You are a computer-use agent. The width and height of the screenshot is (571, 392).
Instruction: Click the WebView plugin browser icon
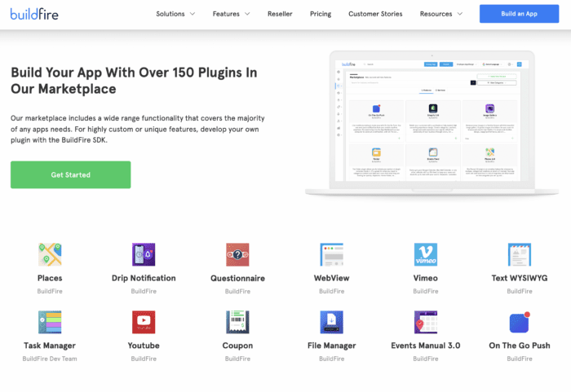[331, 254]
